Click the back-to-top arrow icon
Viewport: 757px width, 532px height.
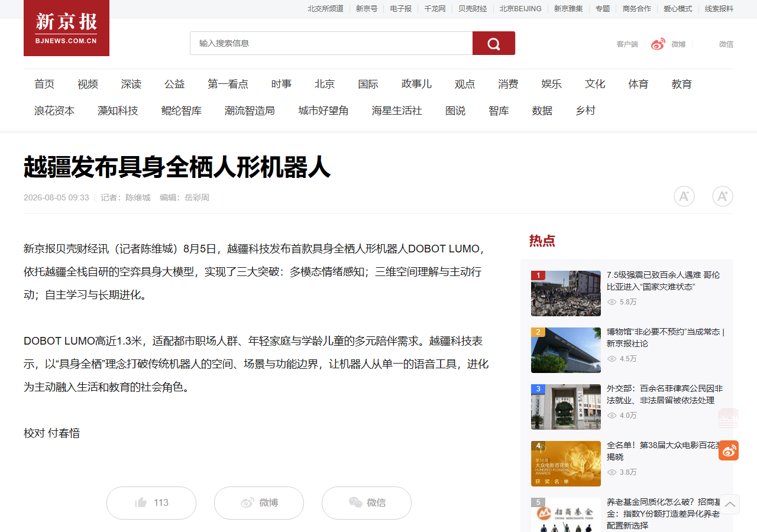730,504
